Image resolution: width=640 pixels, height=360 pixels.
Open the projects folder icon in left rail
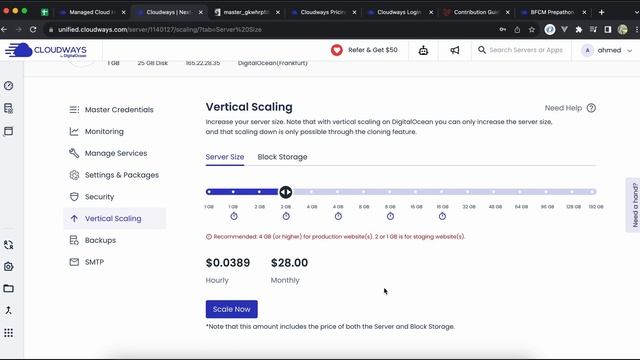click(9, 289)
